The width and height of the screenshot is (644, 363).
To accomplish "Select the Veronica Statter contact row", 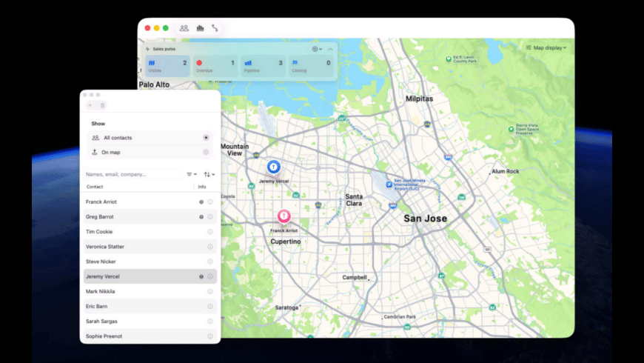I will pyautogui.click(x=150, y=247).
